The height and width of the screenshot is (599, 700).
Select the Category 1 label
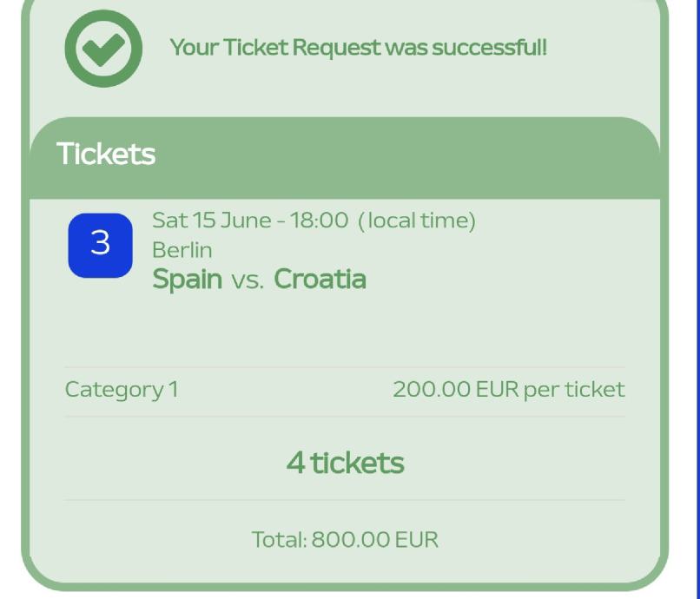pos(121,389)
